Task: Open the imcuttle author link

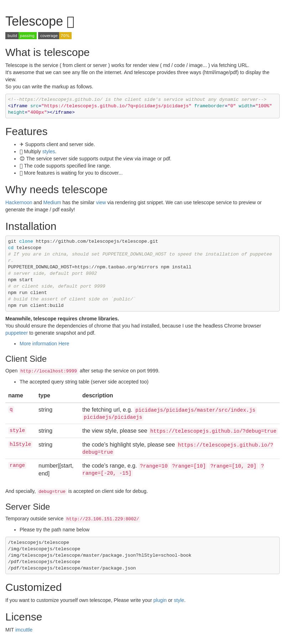Action: (x=24, y=630)
